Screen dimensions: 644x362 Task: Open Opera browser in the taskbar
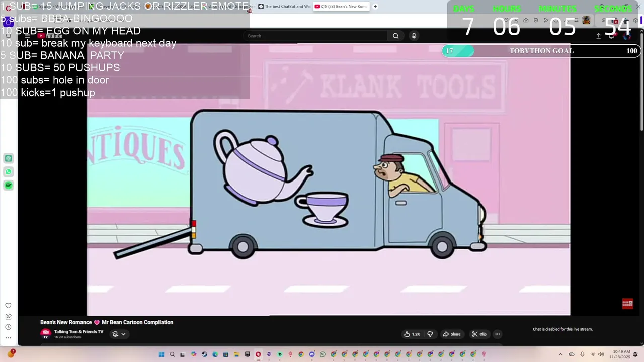coord(258,354)
